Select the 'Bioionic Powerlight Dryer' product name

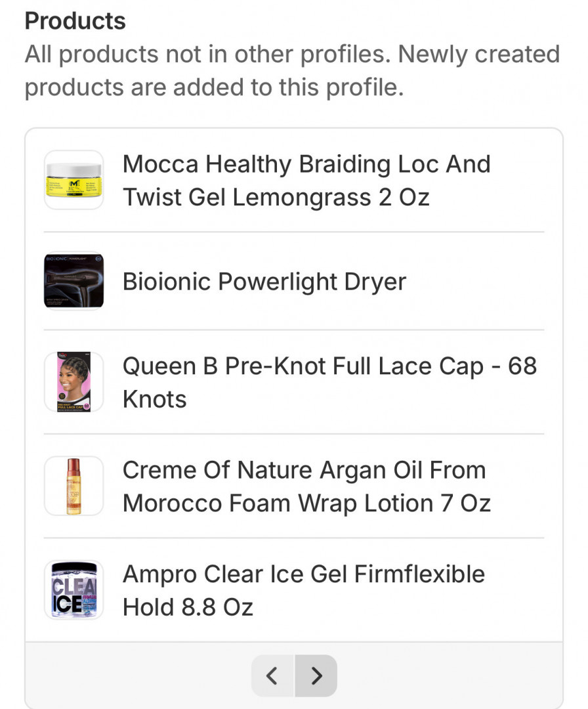(264, 282)
